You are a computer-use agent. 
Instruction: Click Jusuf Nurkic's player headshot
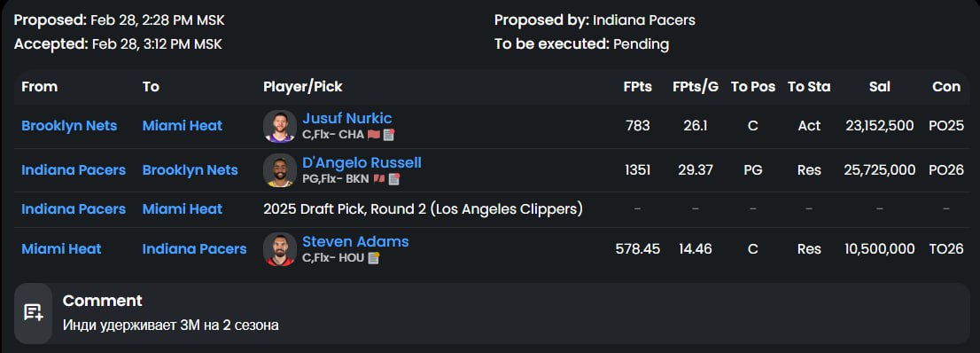280,127
